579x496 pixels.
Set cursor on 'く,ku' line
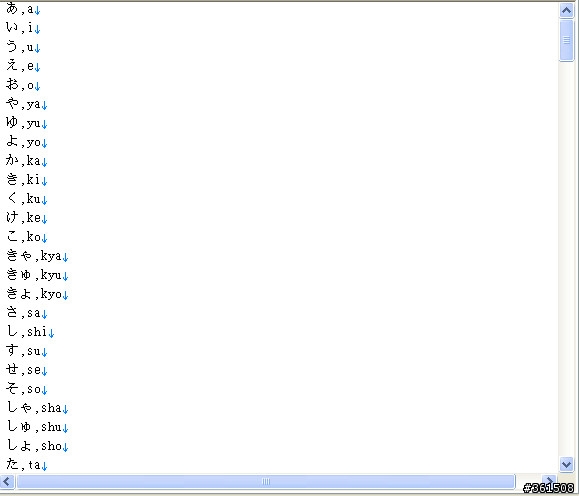[27, 199]
